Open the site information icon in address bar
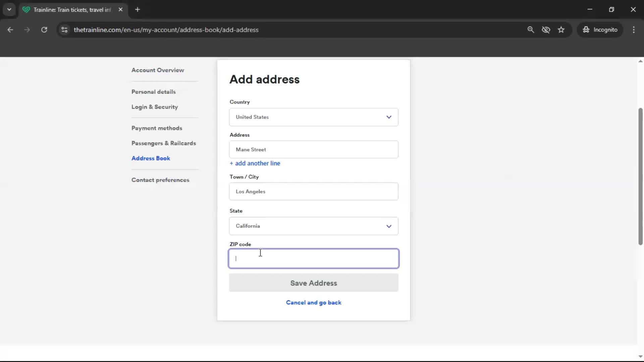The height and width of the screenshot is (362, 644). pyautogui.click(x=64, y=29)
